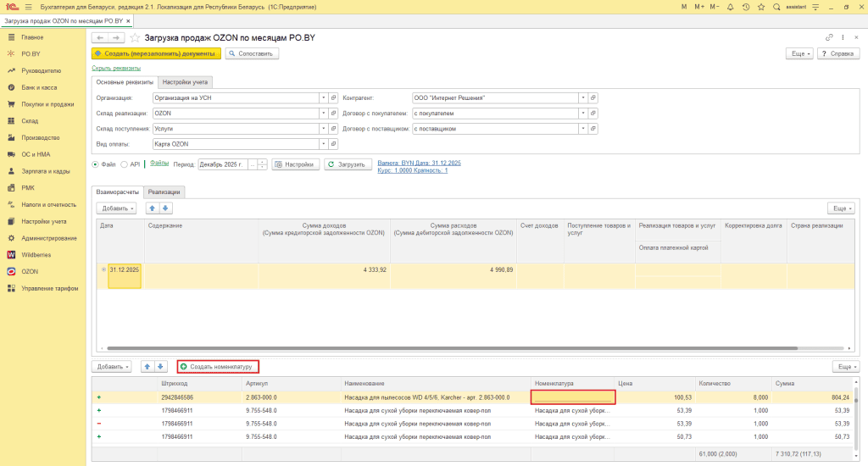The image size is (868, 466).
Task: Click Взаиморасчеты table horizontal scrollbar
Action: tap(452, 348)
